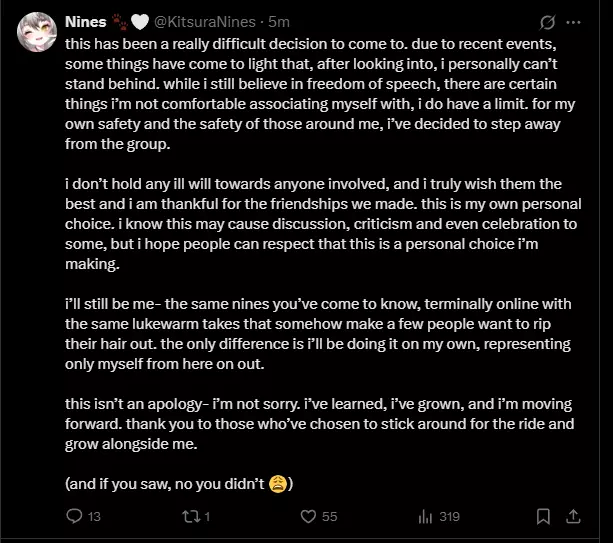Click the reply count 13
This screenshot has height=543, width=613.
pos(94,517)
